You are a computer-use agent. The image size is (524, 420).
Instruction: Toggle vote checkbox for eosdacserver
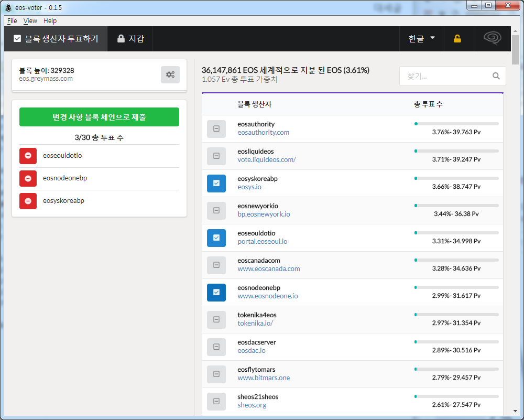(x=216, y=347)
